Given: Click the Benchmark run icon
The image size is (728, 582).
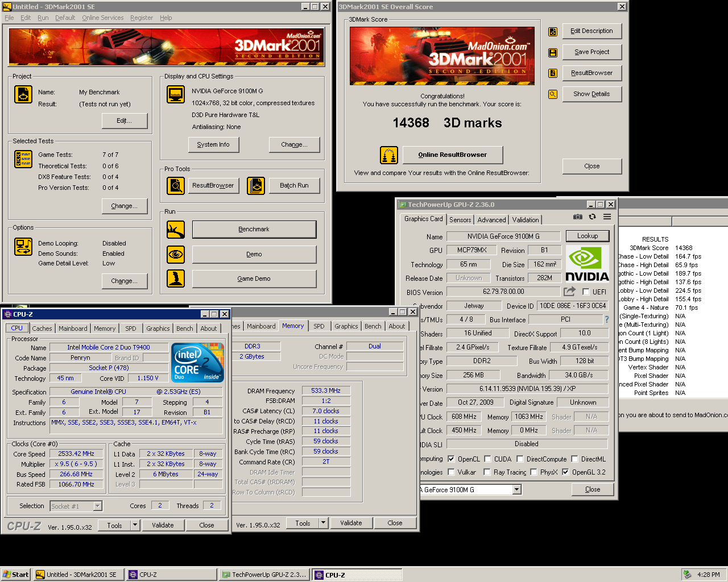Looking at the screenshot, I should [x=176, y=230].
